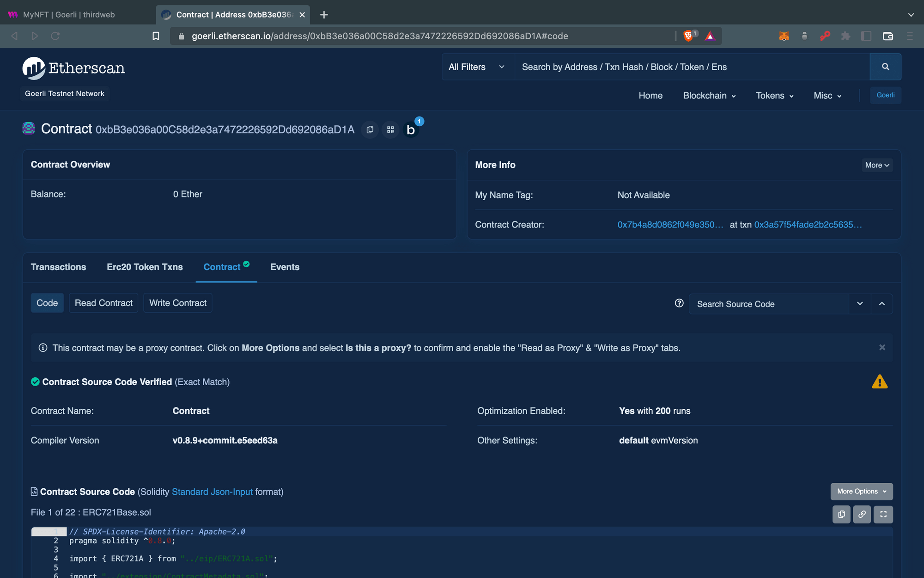Open the Standard Json-Input link
This screenshot has height=578, width=924.
(212, 492)
